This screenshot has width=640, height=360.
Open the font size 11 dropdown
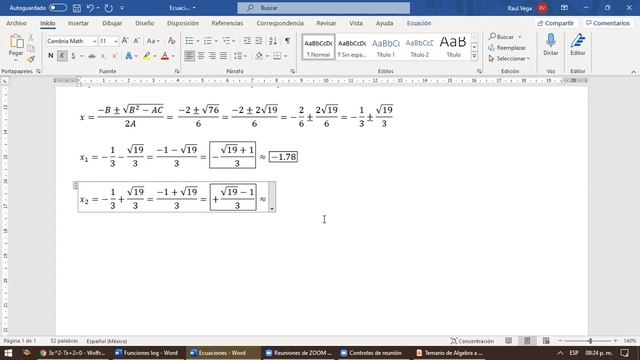(116, 41)
